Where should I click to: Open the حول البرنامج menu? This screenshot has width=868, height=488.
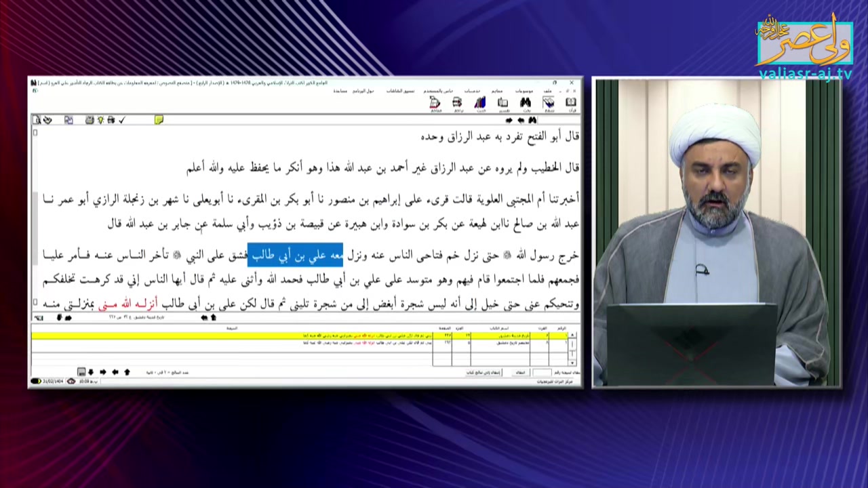pyautogui.click(x=363, y=91)
